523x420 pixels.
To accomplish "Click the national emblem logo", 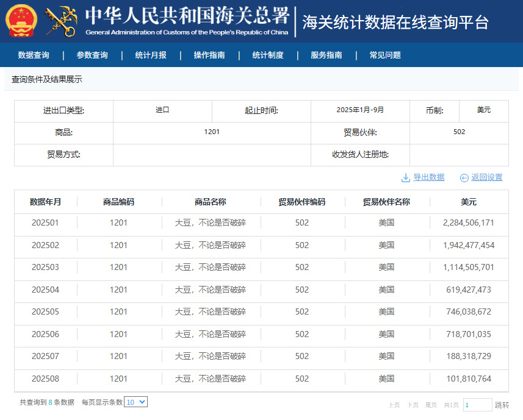I will click(x=21, y=21).
